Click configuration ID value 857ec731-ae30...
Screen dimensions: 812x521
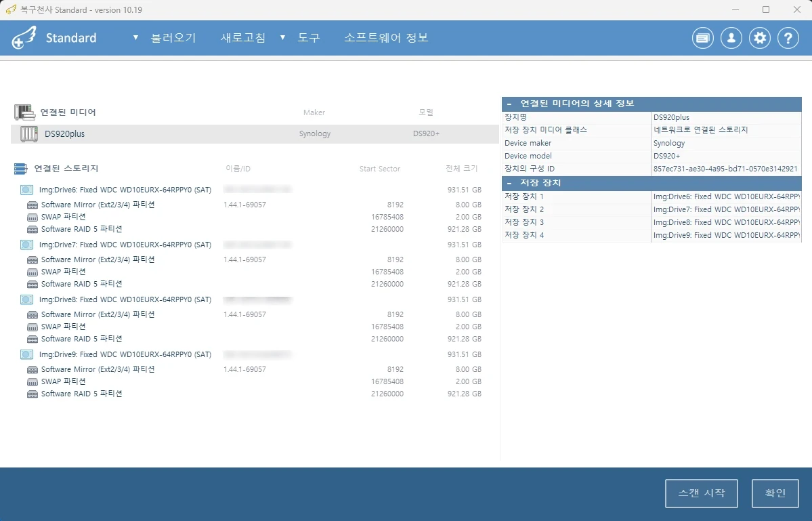coord(725,169)
